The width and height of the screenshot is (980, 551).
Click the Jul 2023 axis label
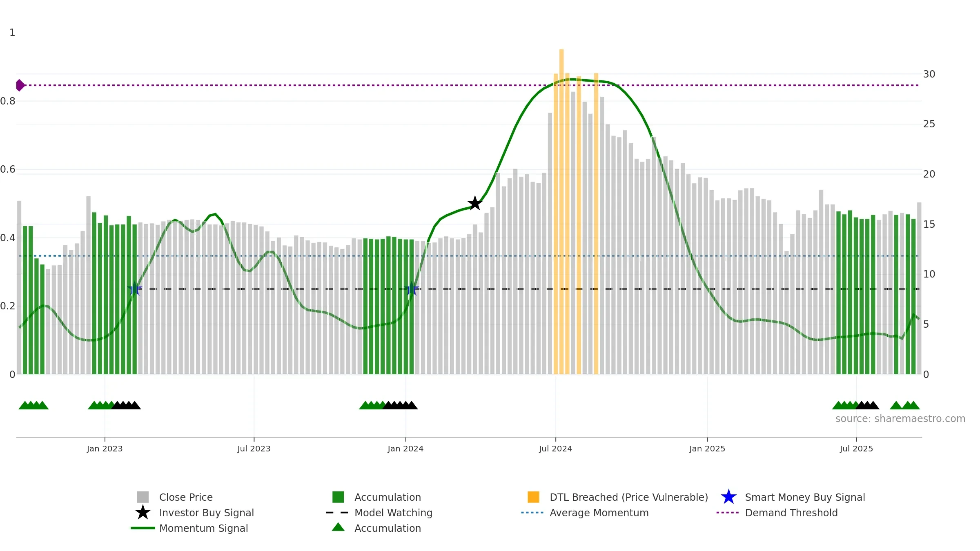click(254, 449)
